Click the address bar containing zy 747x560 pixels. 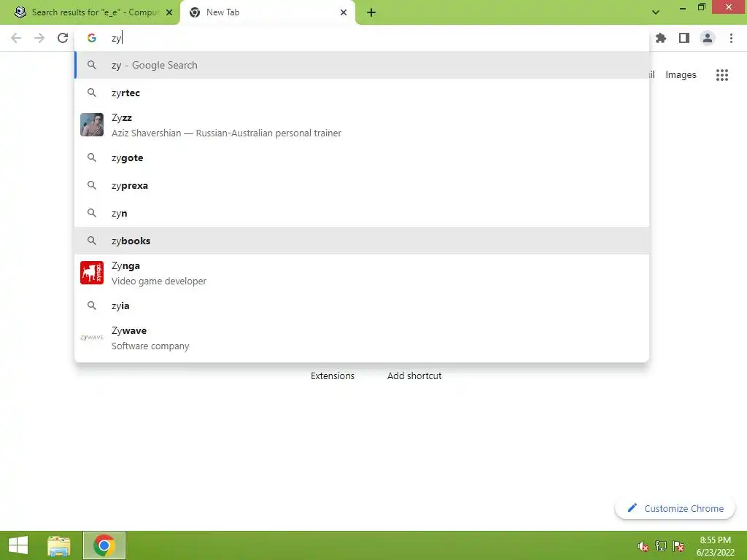click(362, 38)
